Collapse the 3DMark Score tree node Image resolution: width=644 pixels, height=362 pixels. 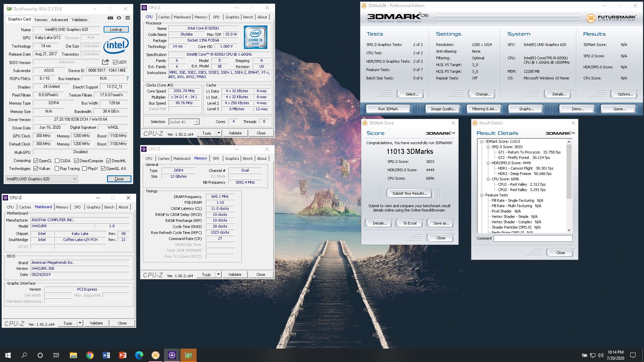tap(482, 141)
